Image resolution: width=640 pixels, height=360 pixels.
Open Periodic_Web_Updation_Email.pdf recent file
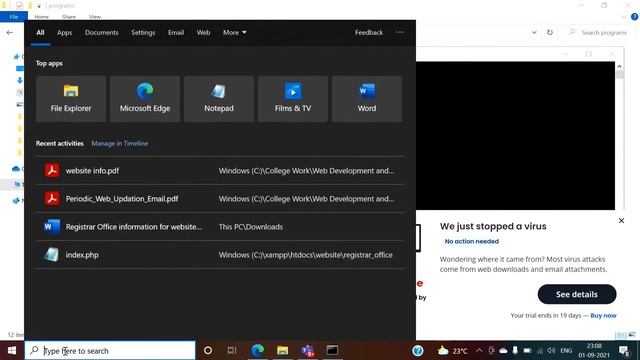(220, 199)
